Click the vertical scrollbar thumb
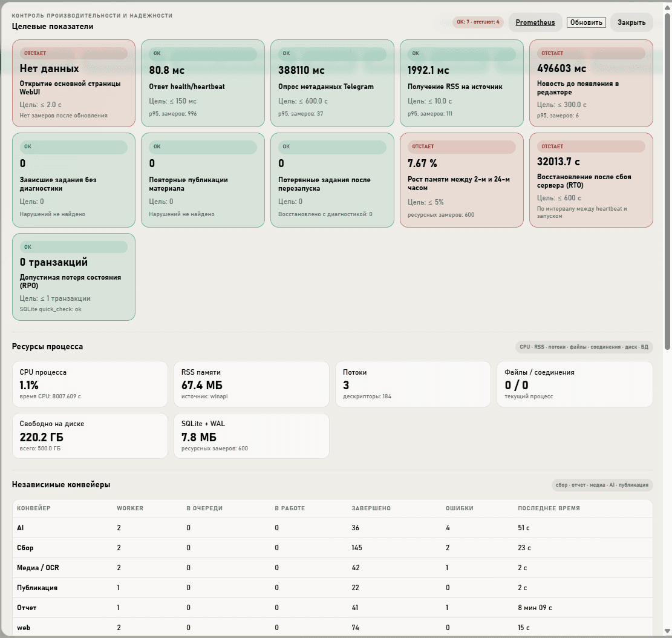Image resolution: width=672 pixels, height=638 pixels. (x=667, y=180)
